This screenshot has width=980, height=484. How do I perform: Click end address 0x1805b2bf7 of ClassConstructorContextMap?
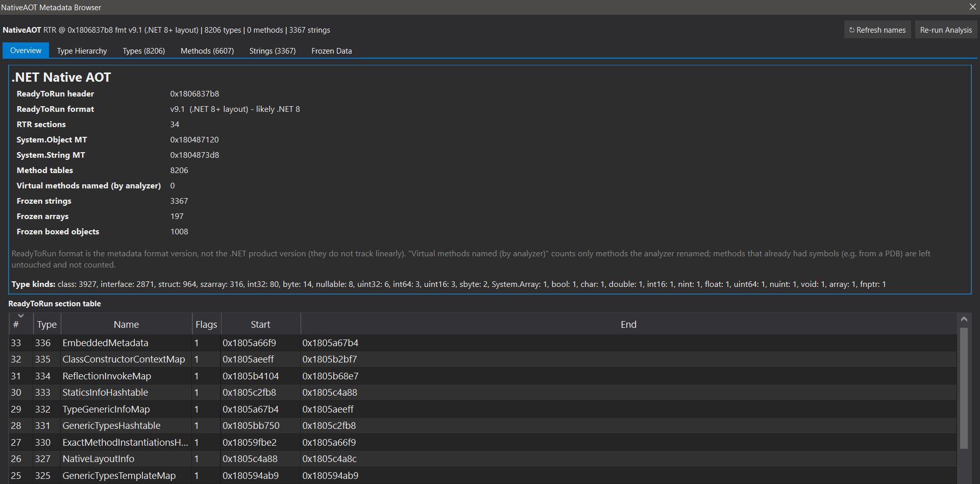coord(330,359)
